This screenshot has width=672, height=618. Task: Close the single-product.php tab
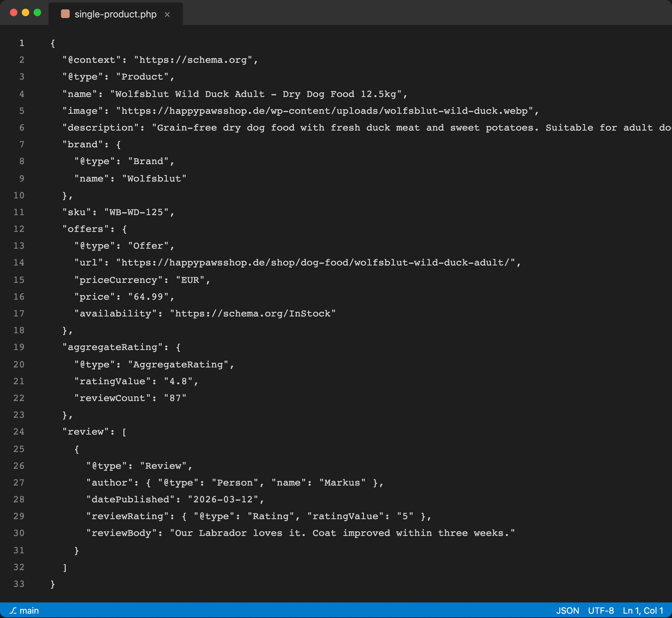(x=167, y=14)
